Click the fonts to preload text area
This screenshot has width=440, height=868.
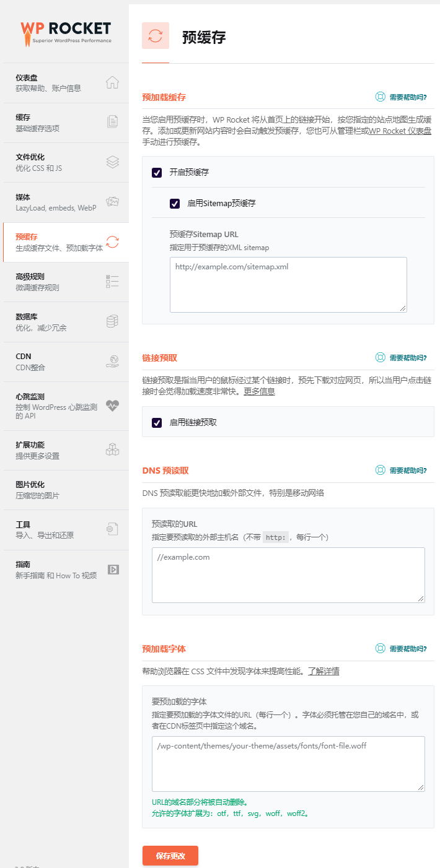[x=288, y=764]
